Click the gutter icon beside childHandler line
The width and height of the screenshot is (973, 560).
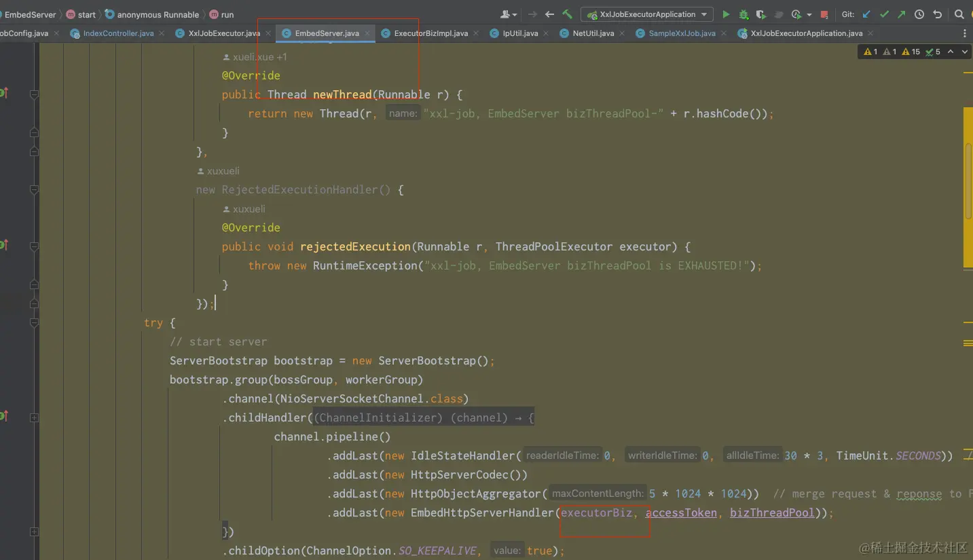coord(4,415)
